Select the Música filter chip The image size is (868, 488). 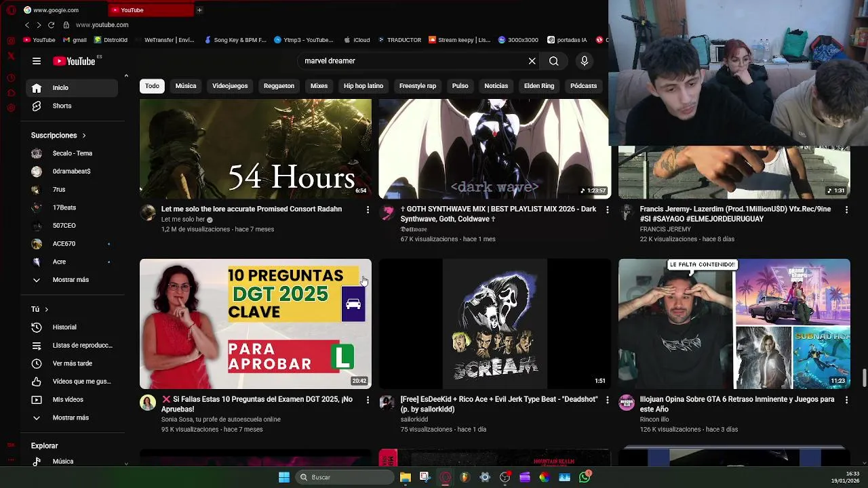pos(186,86)
